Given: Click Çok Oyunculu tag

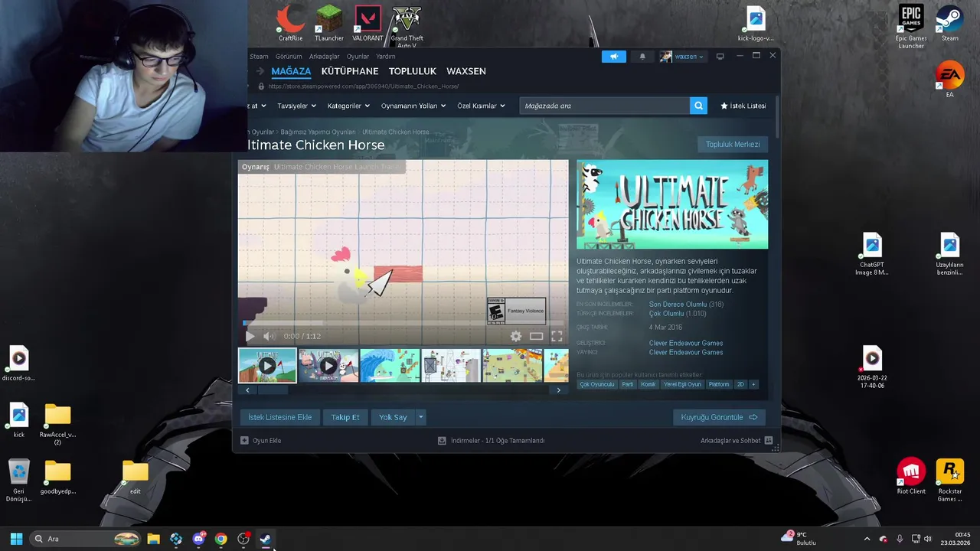Looking at the screenshot, I should [x=597, y=384].
